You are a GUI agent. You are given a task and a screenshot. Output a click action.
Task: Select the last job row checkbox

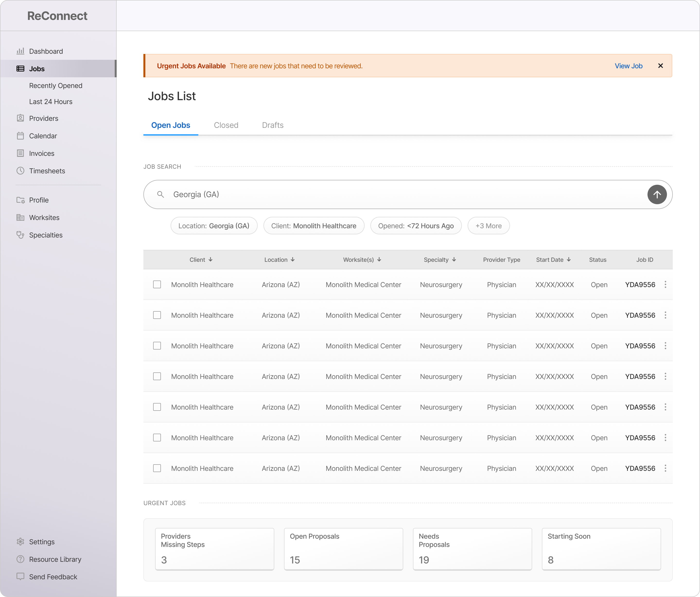pos(157,468)
